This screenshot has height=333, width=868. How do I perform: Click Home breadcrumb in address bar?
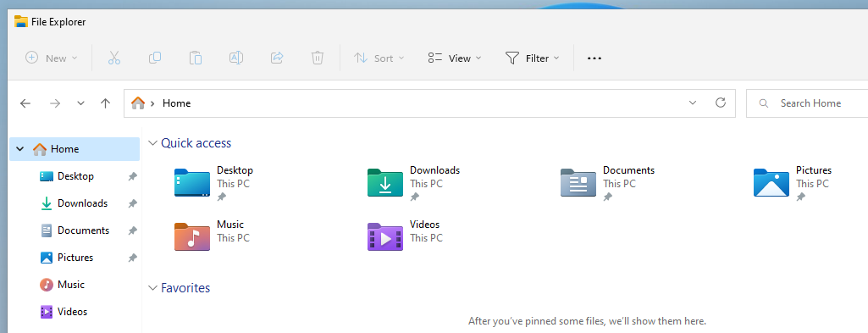click(177, 103)
